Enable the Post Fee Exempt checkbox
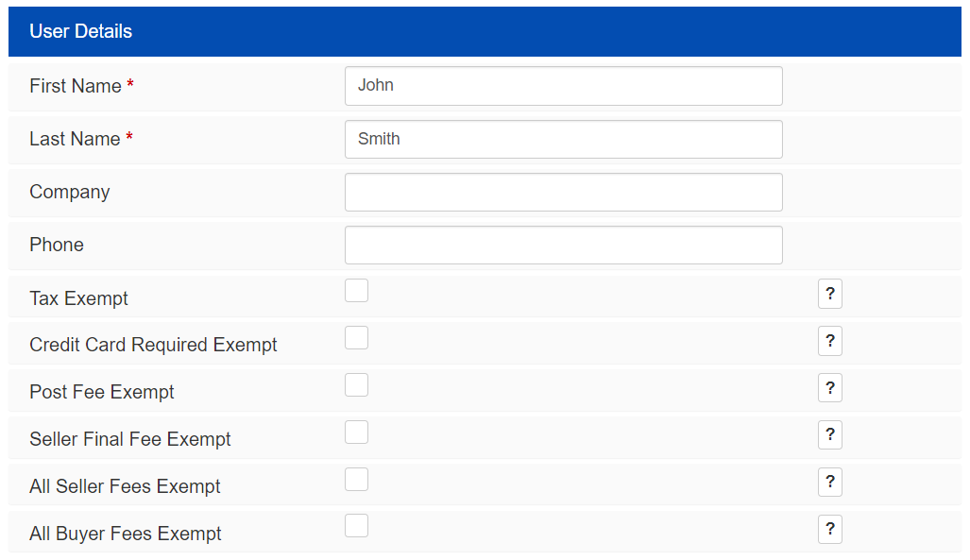The image size is (970, 560). click(x=356, y=384)
